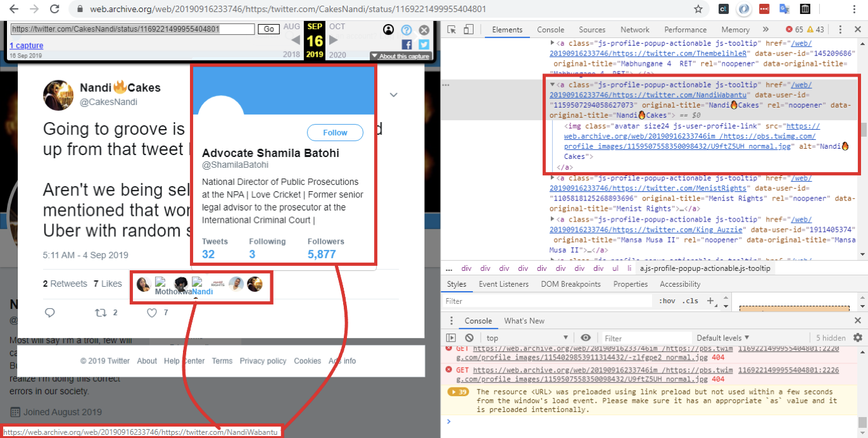868x438 pixels.
Task: Show more DevTools tabs chevron
Action: (x=765, y=30)
